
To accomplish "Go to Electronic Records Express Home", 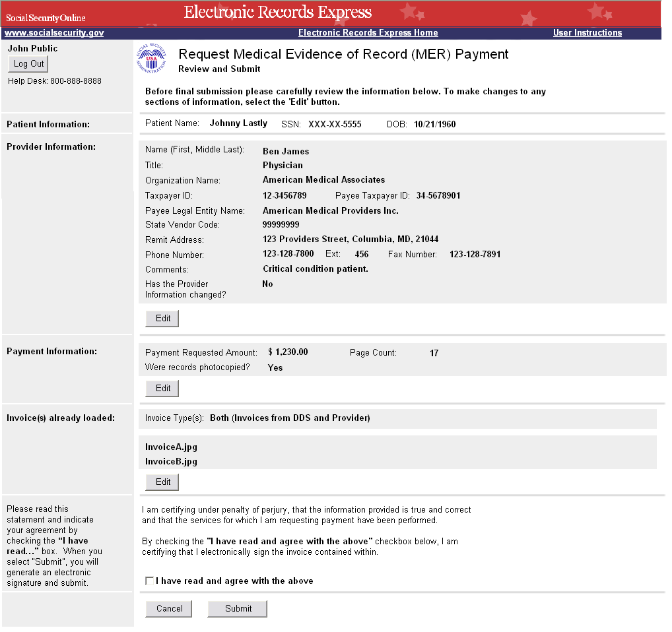I will pyautogui.click(x=368, y=32).
